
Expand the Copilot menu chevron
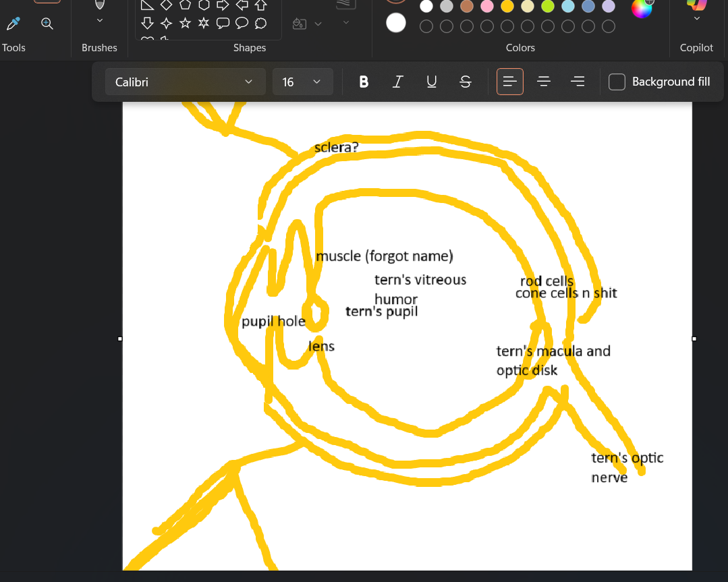[696, 19]
